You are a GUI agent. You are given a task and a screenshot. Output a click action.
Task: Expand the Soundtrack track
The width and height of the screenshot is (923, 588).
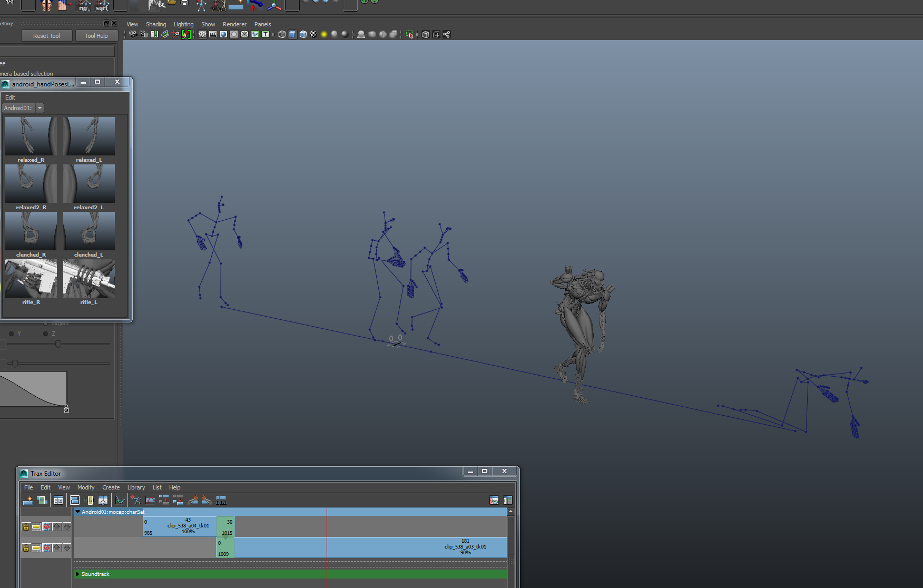click(77, 574)
